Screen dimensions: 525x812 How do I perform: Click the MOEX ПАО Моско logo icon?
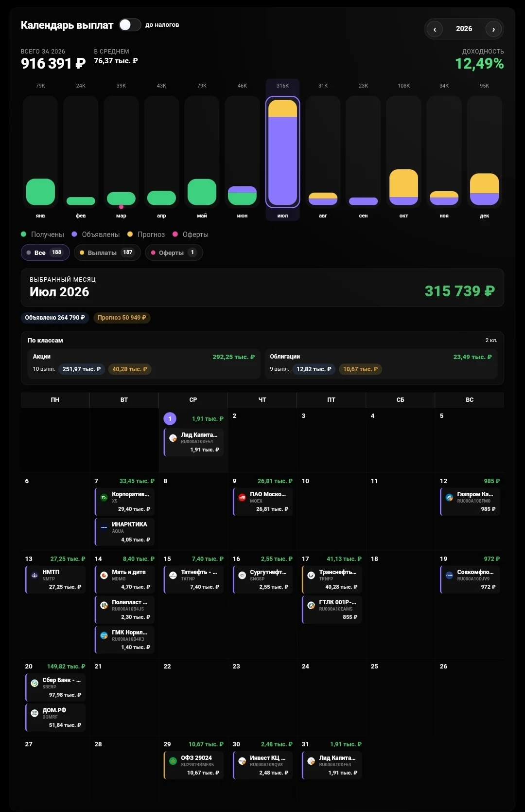click(242, 498)
